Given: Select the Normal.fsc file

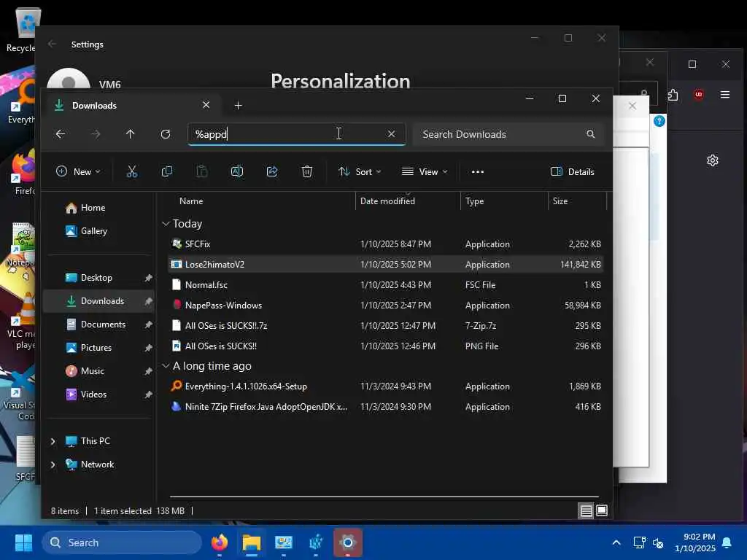Looking at the screenshot, I should pyautogui.click(x=386, y=285).
